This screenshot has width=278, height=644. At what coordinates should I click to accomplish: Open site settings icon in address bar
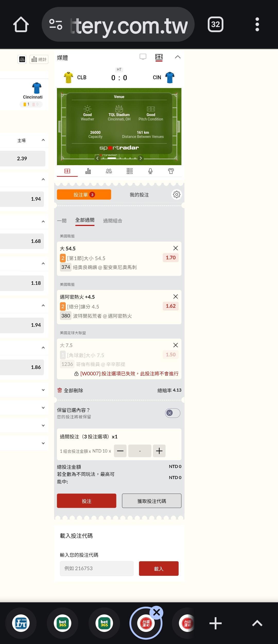click(x=56, y=24)
